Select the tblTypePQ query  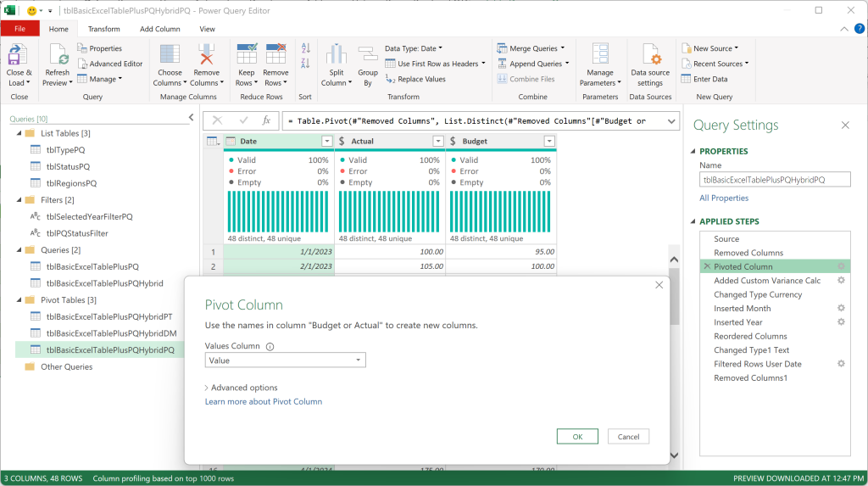click(x=65, y=149)
